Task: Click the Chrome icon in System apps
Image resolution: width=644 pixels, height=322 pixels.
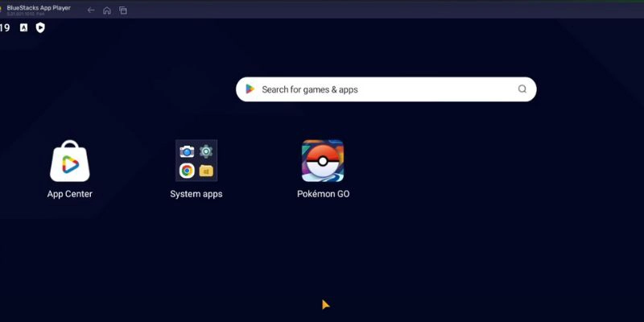Action: (x=187, y=171)
